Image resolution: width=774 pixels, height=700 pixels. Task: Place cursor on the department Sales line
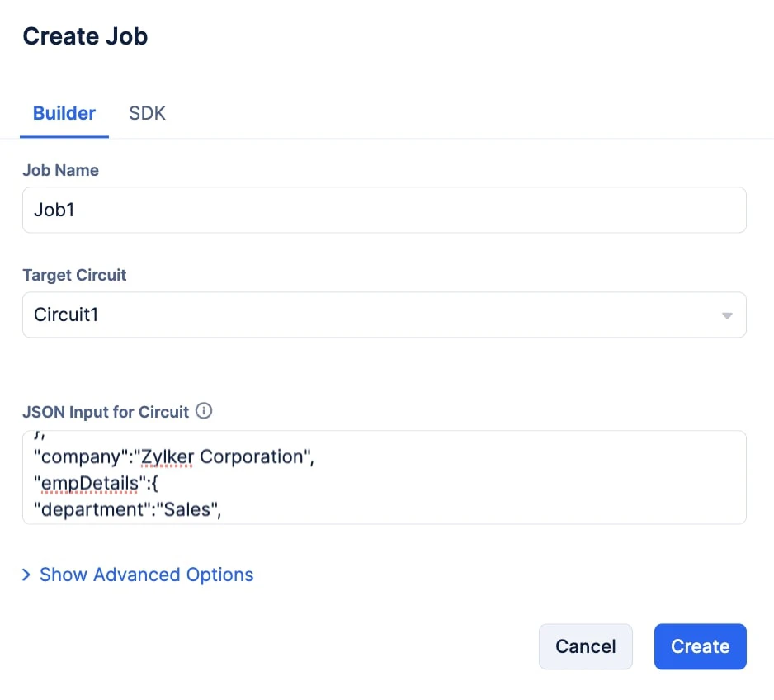[127, 509]
